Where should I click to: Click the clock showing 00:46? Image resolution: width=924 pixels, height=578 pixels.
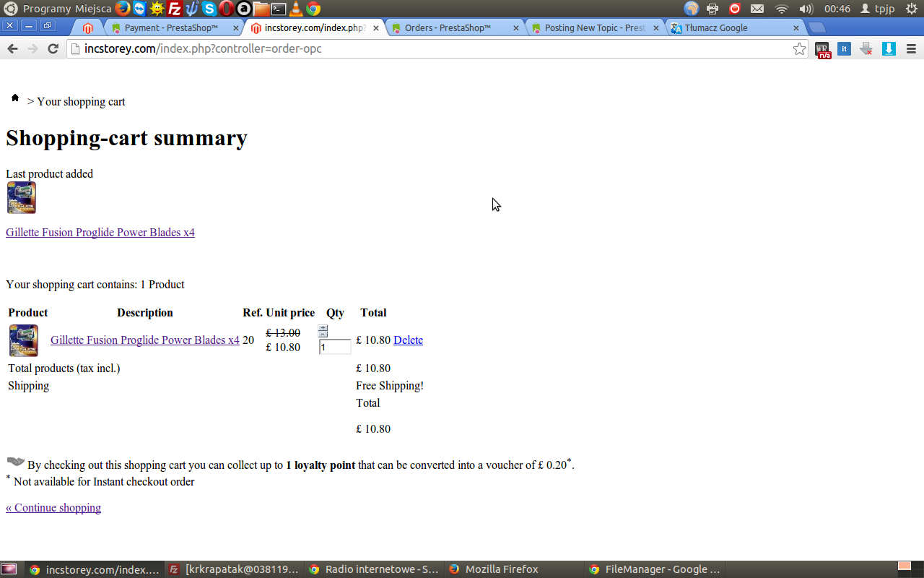pyautogui.click(x=837, y=9)
